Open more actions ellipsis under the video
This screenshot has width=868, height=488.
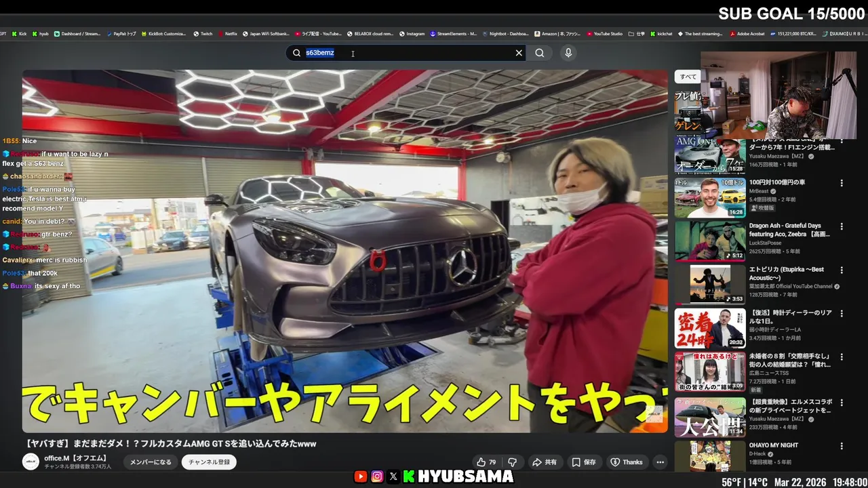tap(660, 462)
